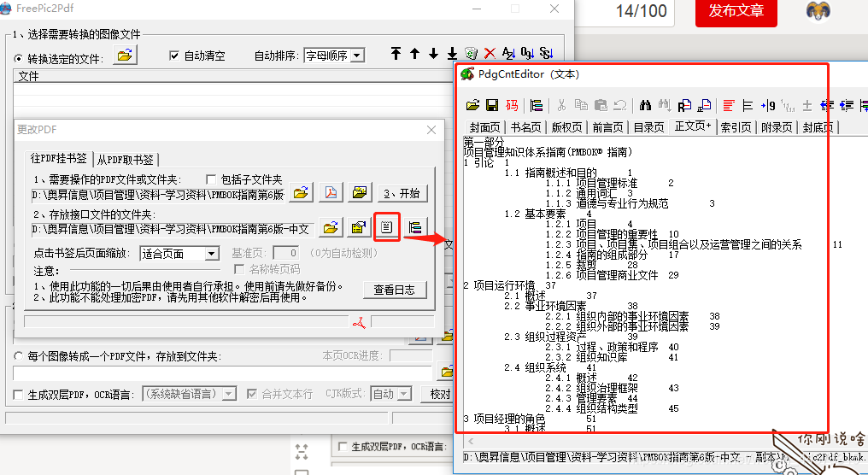Click the 查看日志 button

[394, 290]
